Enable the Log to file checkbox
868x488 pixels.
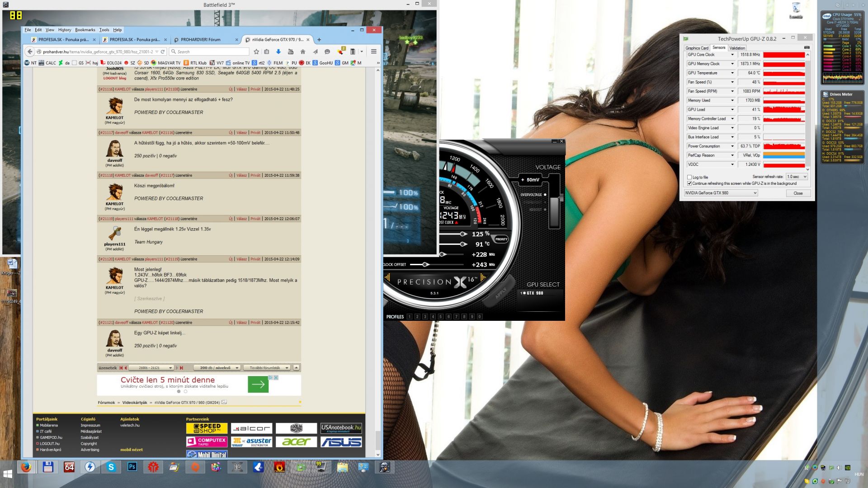tap(689, 177)
